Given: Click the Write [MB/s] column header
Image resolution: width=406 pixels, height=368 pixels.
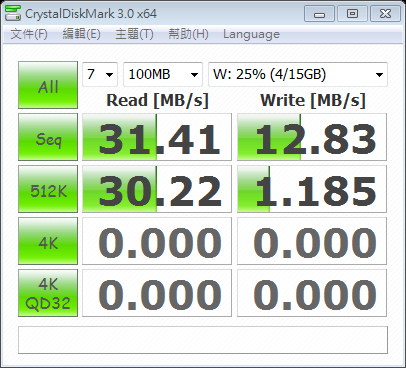Looking at the screenshot, I should click(313, 100).
